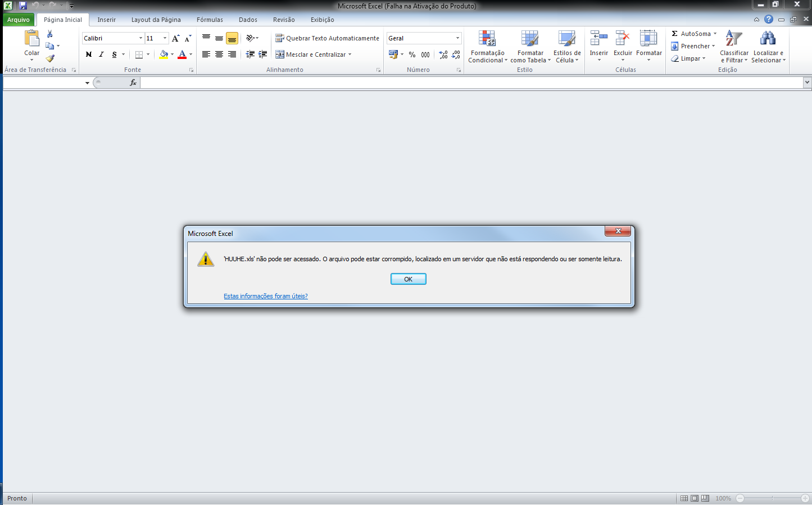
Task: Align text to middle of cell
Action: [x=219, y=38]
